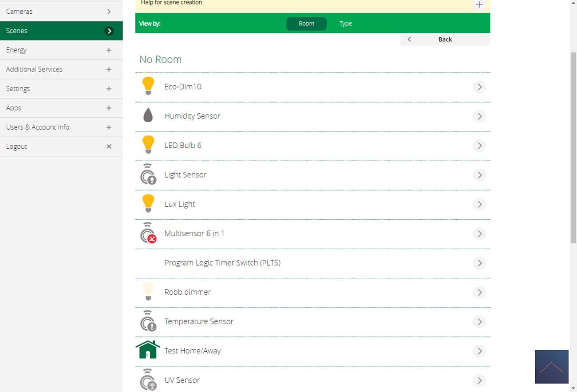
Task: Switch view to Type
Action: (x=345, y=24)
